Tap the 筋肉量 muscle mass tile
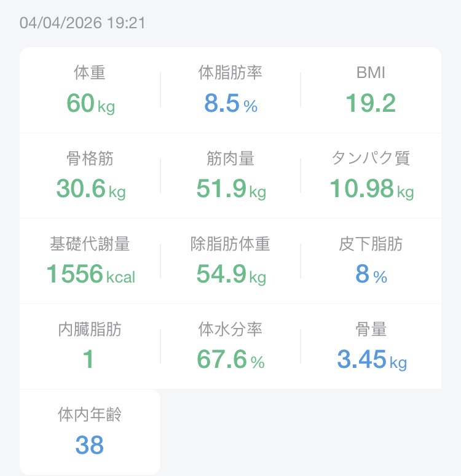Screen dimensions: 461x476 click(230, 176)
